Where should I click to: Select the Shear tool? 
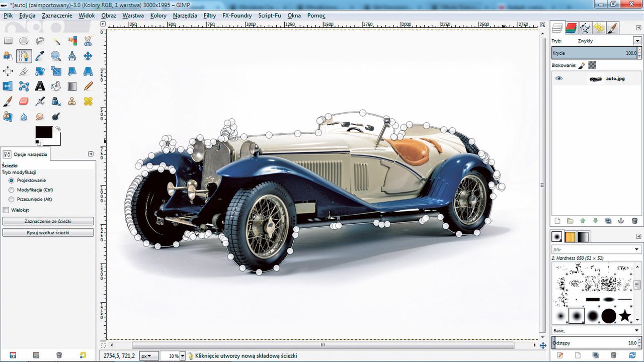click(x=72, y=71)
